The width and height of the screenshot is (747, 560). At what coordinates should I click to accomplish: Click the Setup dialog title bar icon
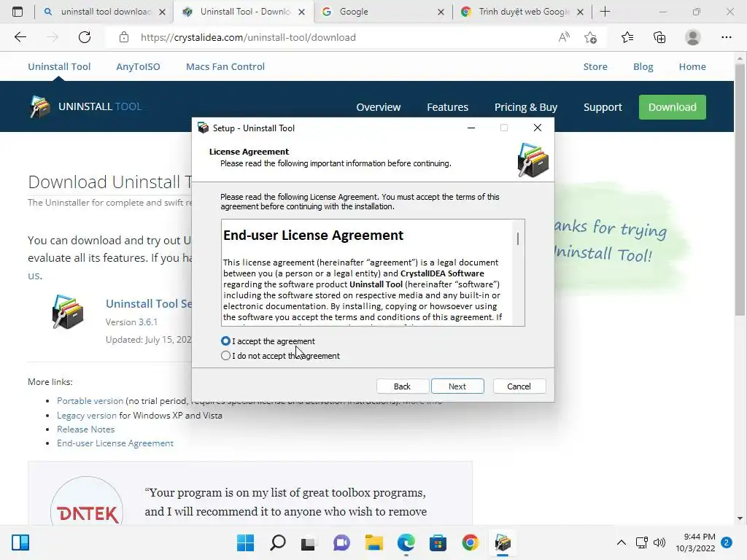coord(204,128)
